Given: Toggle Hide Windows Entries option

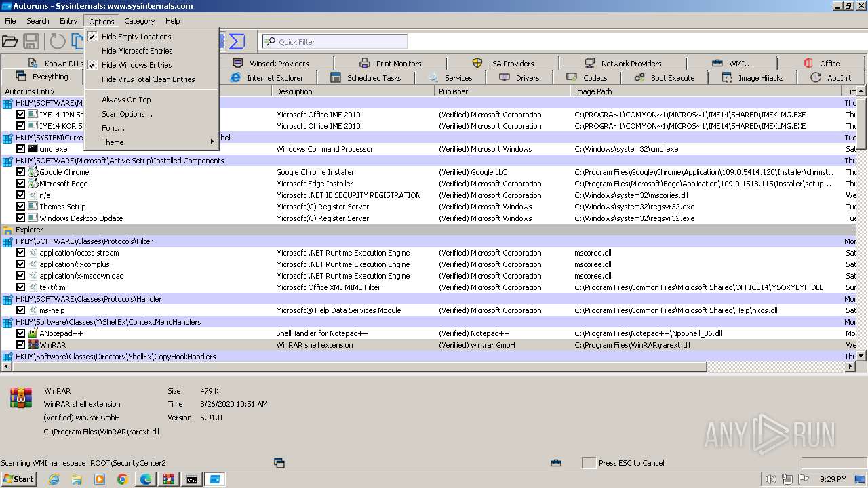Looking at the screenshot, I should click(x=136, y=65).
